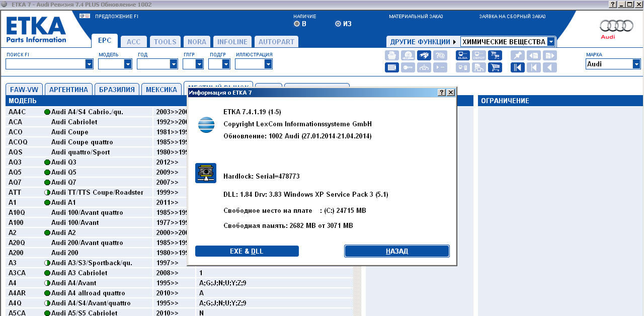Open the ГЛГР dropdown

tap(199, 64)
